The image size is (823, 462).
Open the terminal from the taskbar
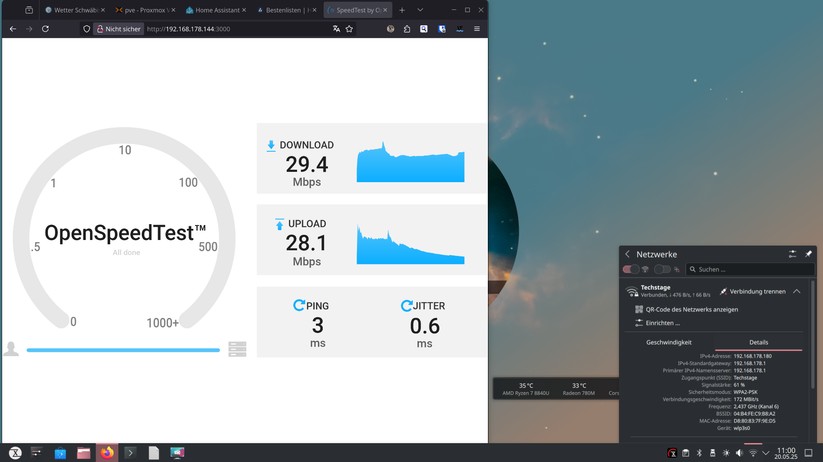point(130,453)
